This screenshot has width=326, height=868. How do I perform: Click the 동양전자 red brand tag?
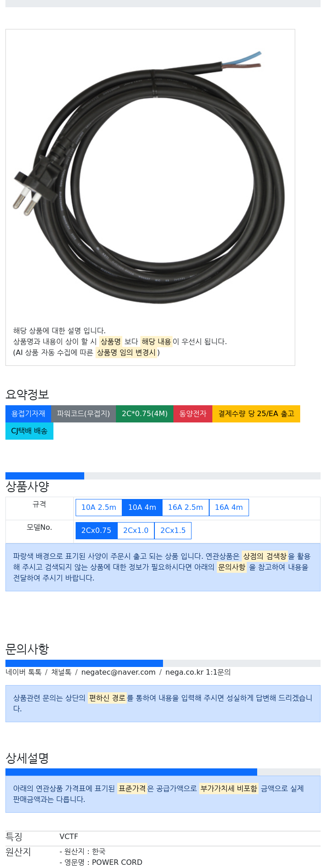coord(193,414)
